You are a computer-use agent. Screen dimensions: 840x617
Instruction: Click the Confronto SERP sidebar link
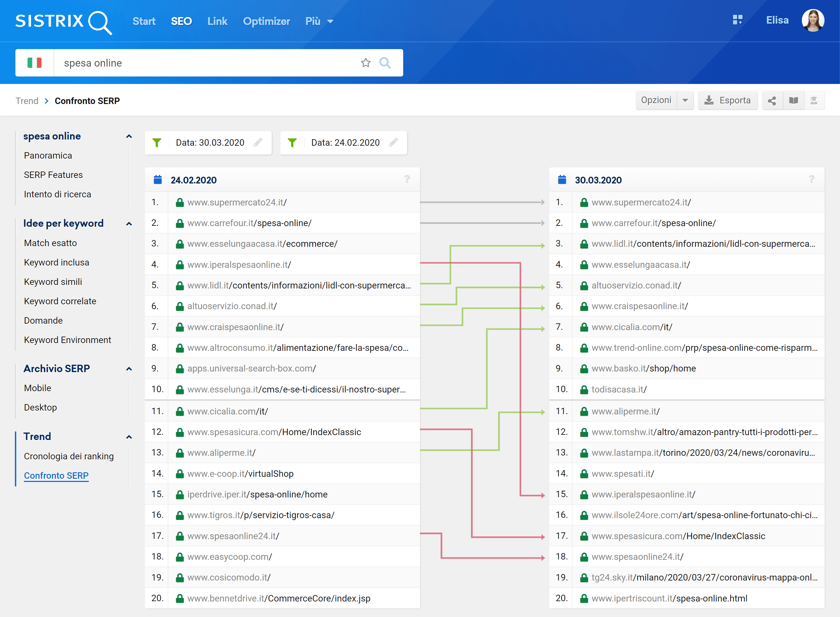click(x=56, y=476)
